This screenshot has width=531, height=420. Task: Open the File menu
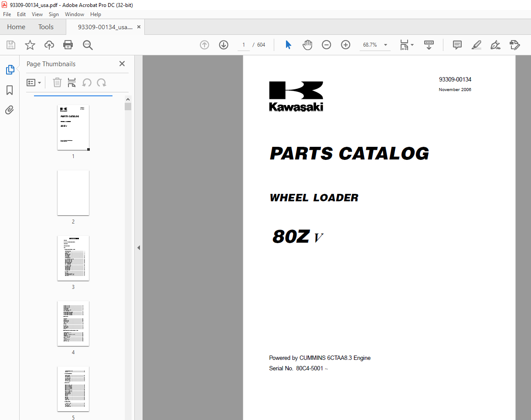(7, 14)
